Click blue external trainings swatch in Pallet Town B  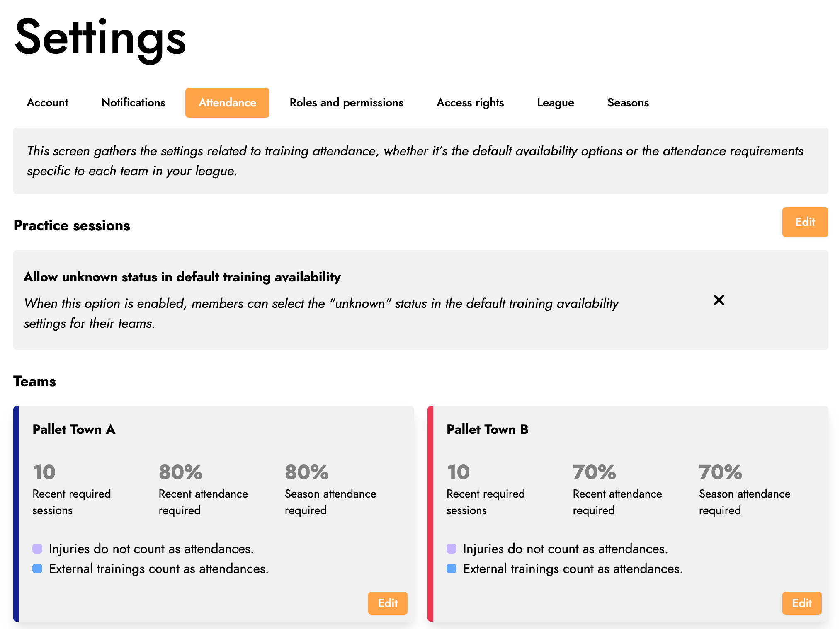coord(452,569)
